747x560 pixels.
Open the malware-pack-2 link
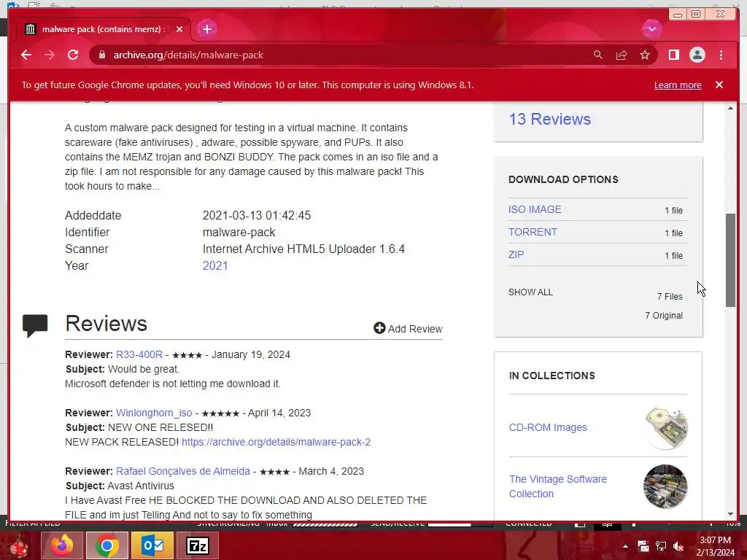click(276, 442)
